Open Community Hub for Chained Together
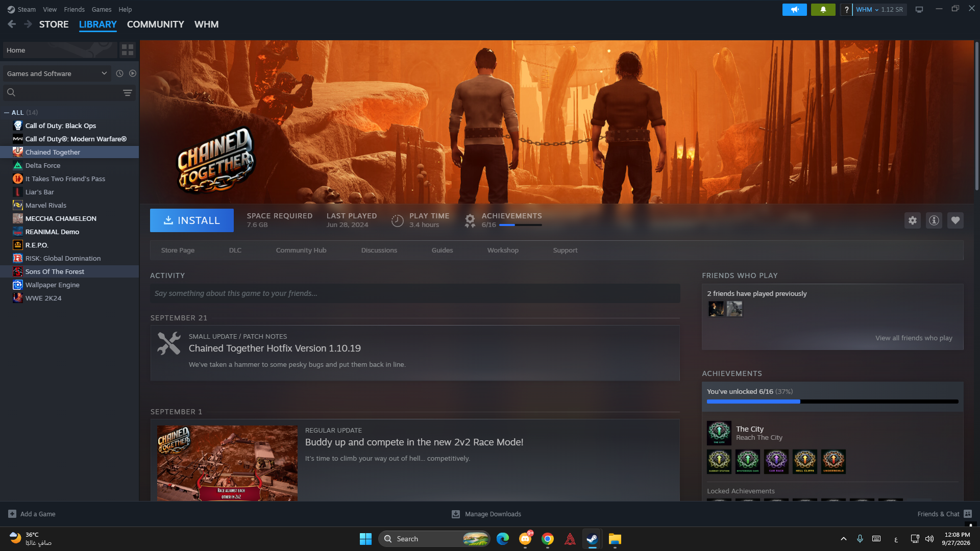The width and height of the screenshot is (980, 551). [301, 251]
